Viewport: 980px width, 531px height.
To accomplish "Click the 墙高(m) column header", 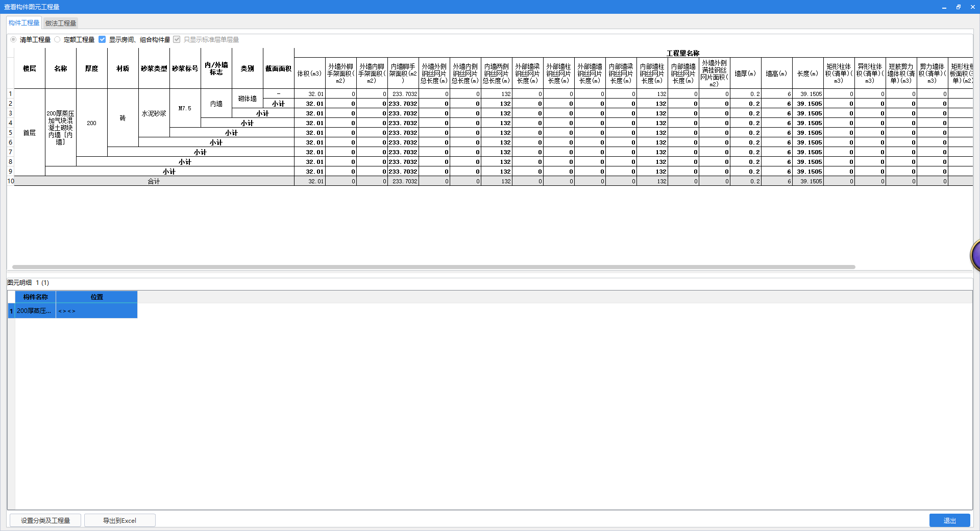I will (776, 74).
